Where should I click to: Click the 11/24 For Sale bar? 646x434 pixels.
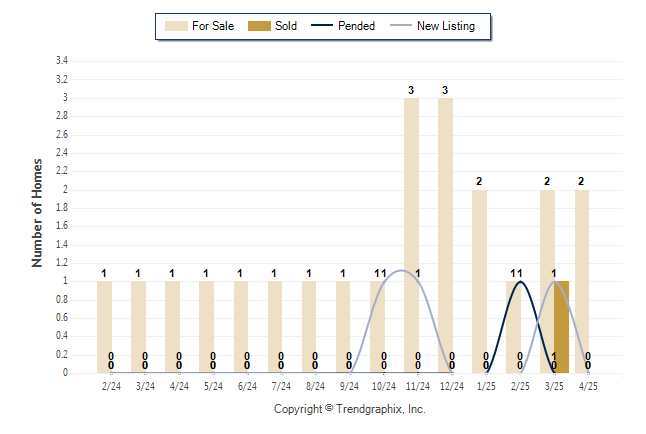click(411, 236)
